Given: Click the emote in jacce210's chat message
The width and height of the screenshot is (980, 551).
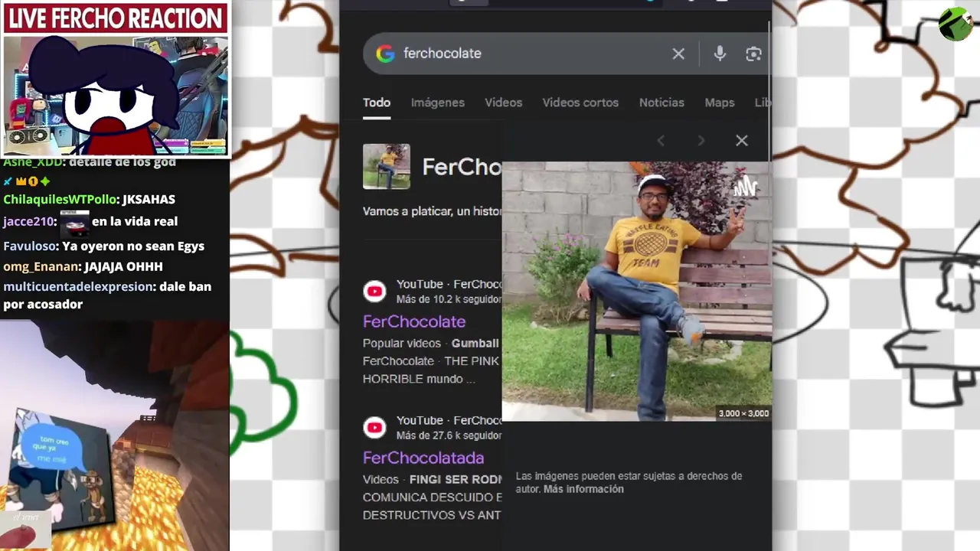Looking at the screenshot, I should click(x=75, y=223).
